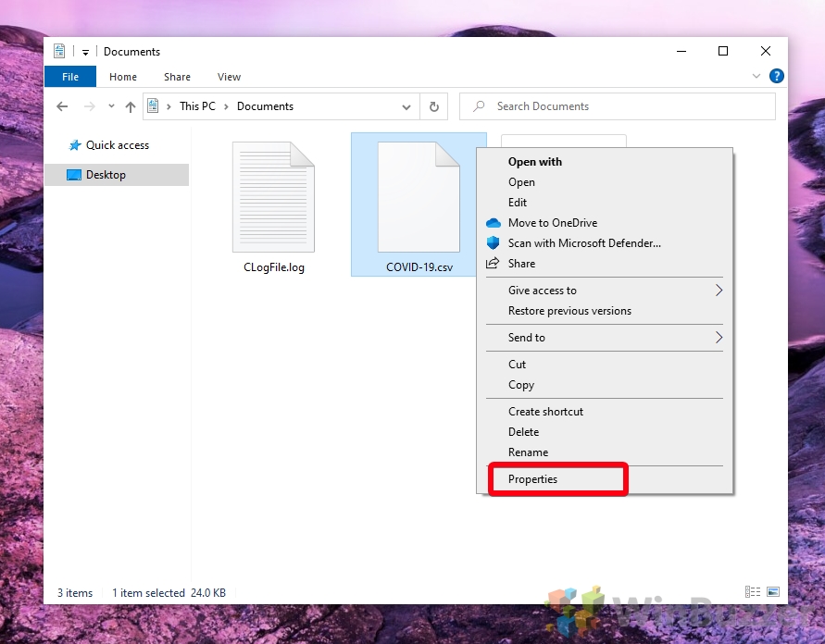The width and height of the screenshot is (825, 644).
Task: Click the search magnifier in Search Documents
Action: 478,106
